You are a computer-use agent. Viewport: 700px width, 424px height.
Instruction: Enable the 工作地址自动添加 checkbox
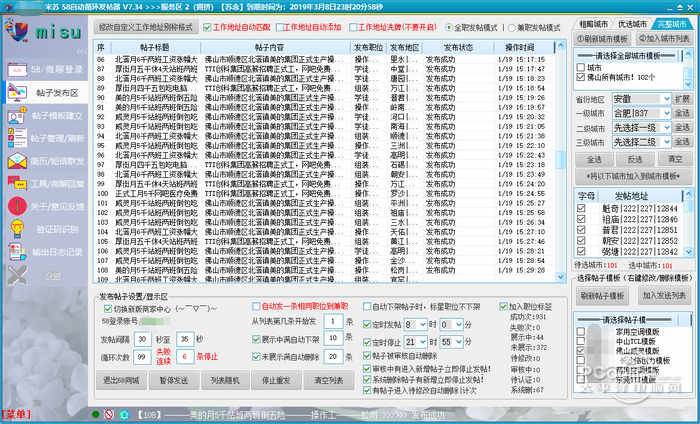coord(279,28)
